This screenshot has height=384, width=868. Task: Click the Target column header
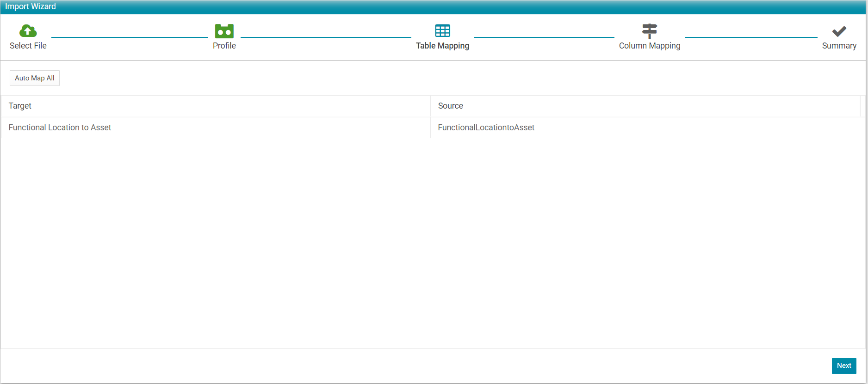click(x=216, y=106)
